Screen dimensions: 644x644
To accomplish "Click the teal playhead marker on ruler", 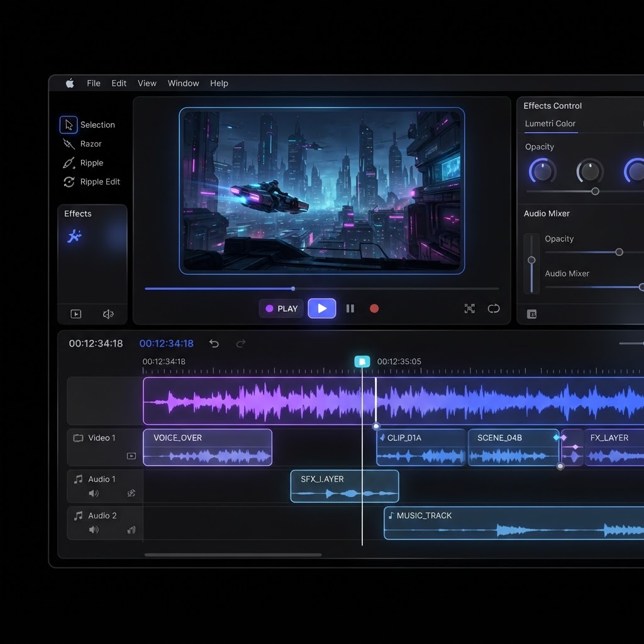I will click(362, 362).
